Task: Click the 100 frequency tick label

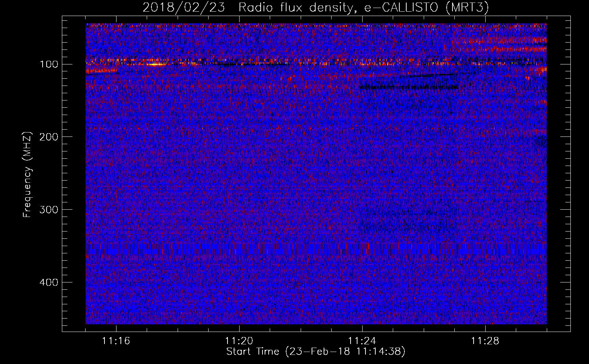Action: point(49,64)
